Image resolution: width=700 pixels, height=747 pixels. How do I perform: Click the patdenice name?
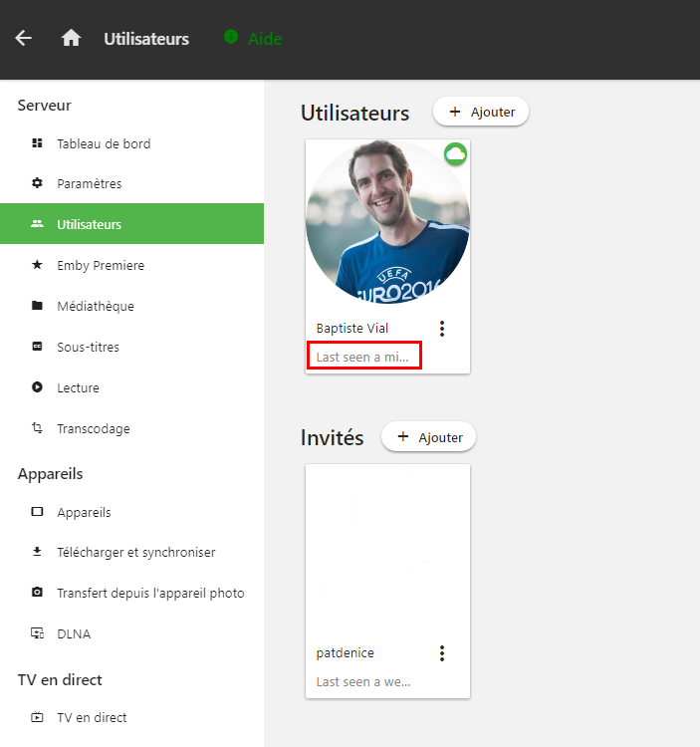click(345, 652)
